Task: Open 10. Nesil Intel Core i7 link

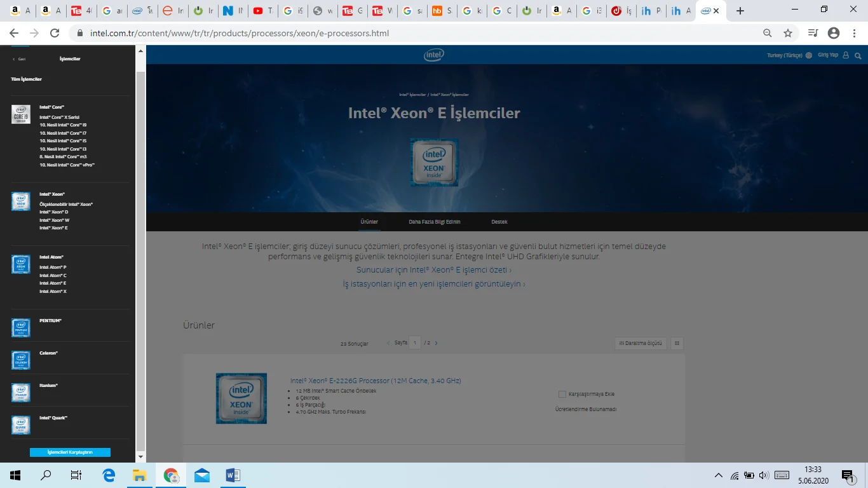Action: click(63, 133)
